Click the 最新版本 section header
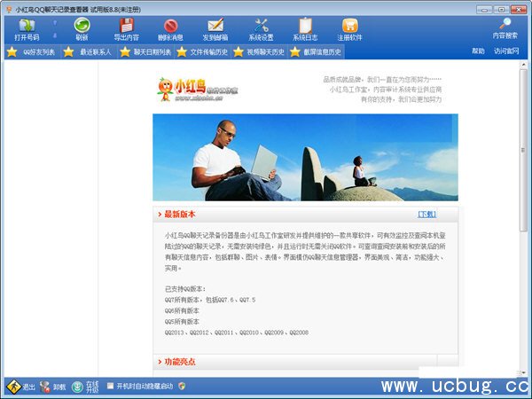 point(180,214)
